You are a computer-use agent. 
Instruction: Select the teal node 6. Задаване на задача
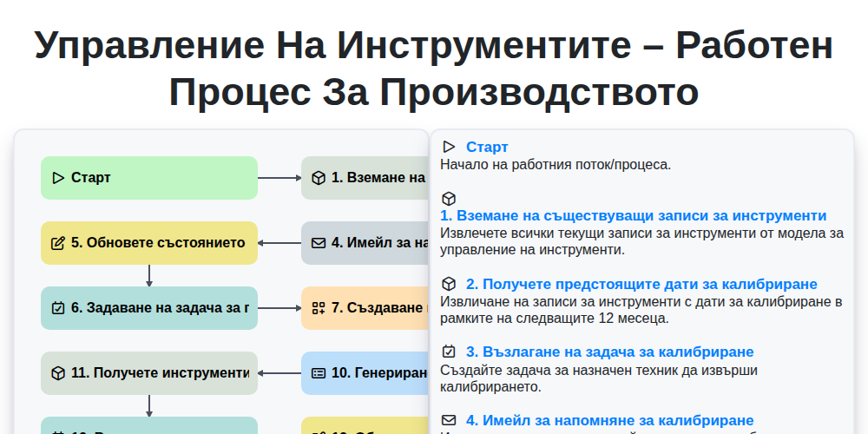point(149,308)
